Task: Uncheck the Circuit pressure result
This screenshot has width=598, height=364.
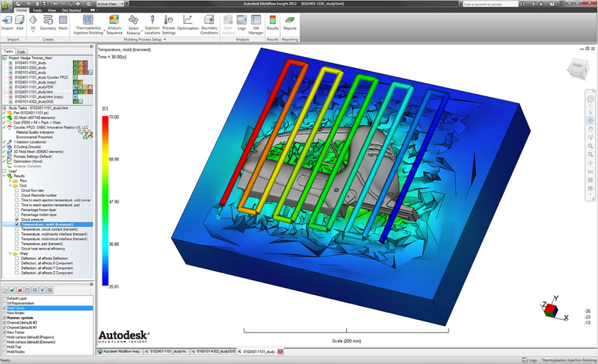Action: click(x=16, y=220)
